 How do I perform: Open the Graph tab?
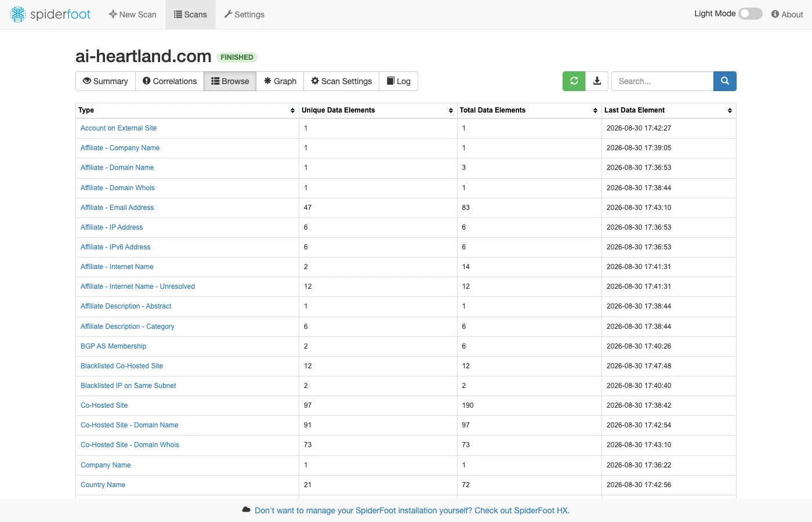(x=280, y=81)
